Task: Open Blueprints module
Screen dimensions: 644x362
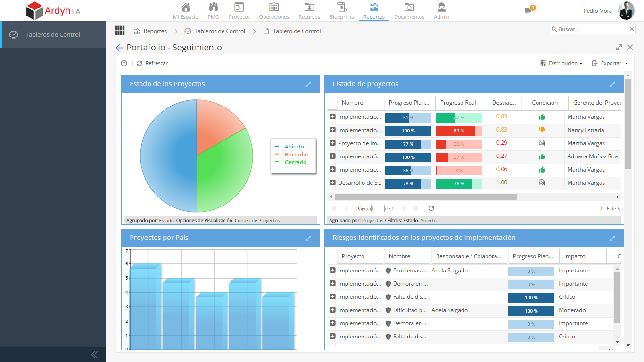Action: point(342,11)
